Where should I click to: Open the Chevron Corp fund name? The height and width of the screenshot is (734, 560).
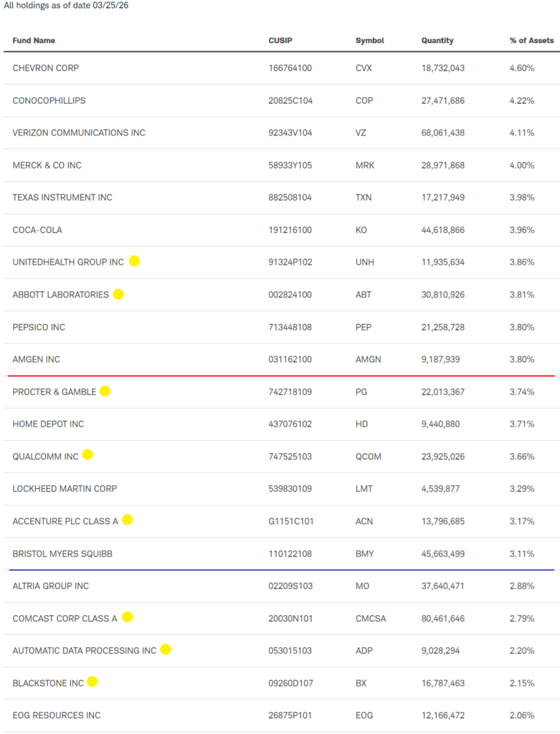(x=46, y=68)
